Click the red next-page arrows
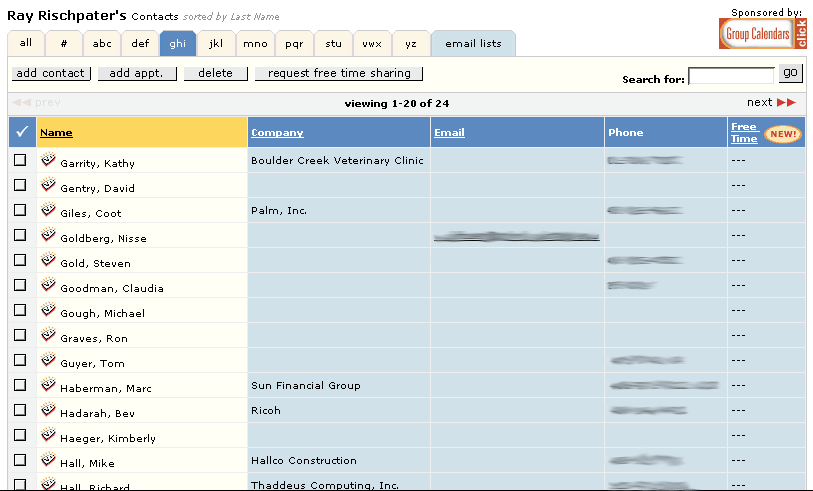This screenshot has height=491, width=813. [x=786, y=102]
